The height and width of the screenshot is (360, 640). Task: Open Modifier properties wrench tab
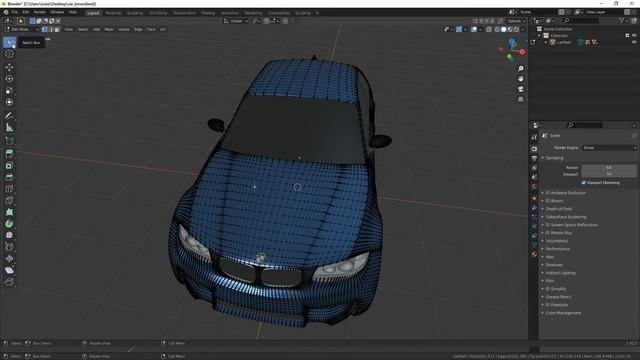pos(534,208)
